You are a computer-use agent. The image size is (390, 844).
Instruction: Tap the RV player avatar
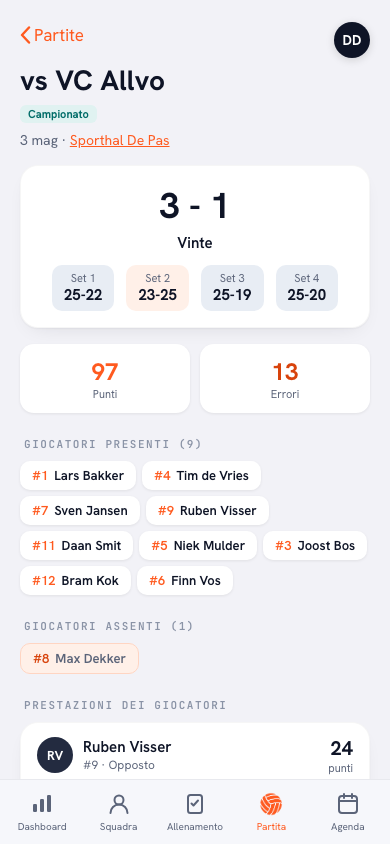[x=55, y=755]
